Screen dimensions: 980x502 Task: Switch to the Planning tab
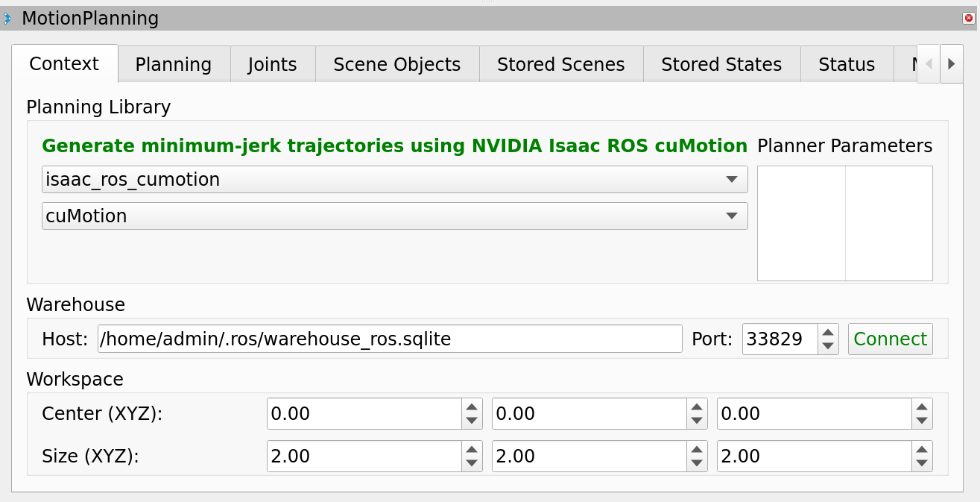coord(173,64)
